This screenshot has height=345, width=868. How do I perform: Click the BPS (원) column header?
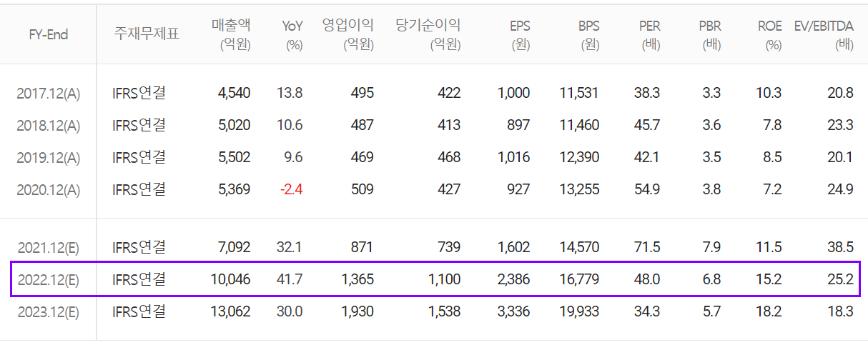[589, 35]
